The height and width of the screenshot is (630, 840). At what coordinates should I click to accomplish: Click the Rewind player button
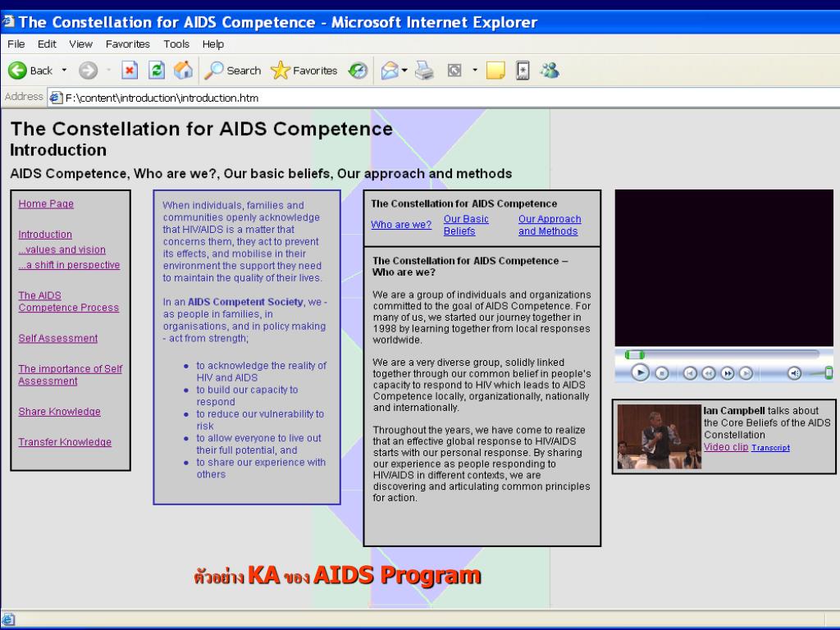708,373
